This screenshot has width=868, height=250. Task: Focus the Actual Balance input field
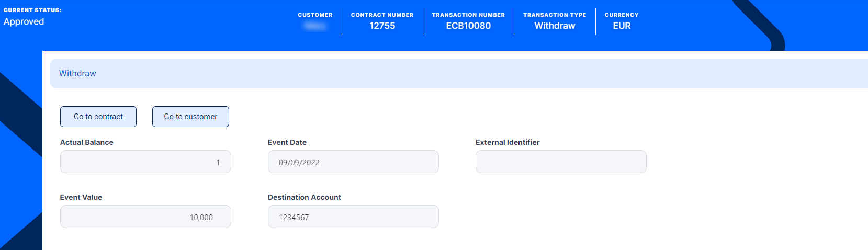[x=145, y=162]
